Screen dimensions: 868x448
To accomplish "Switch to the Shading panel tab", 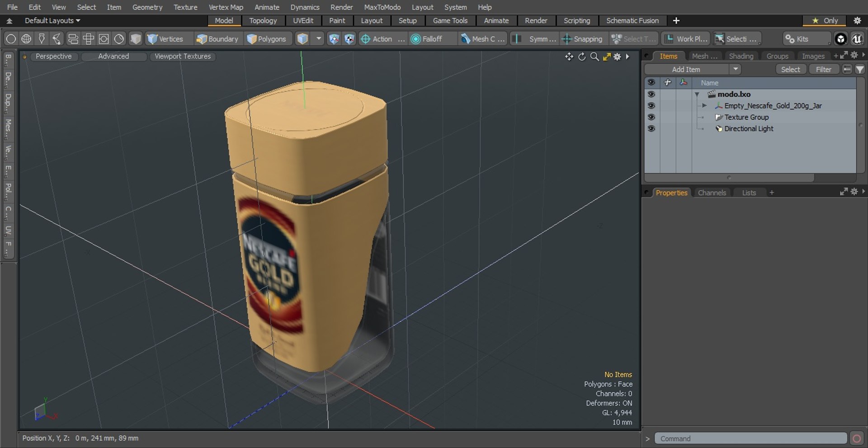I will point(741,56).
